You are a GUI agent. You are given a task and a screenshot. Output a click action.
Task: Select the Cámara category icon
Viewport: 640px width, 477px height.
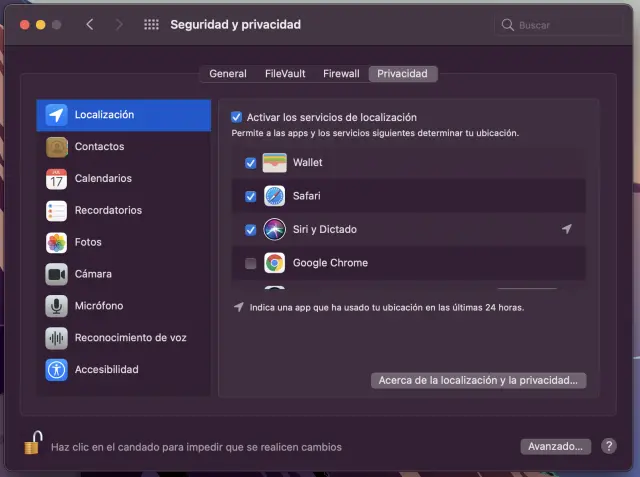click(x=56, y=274)
